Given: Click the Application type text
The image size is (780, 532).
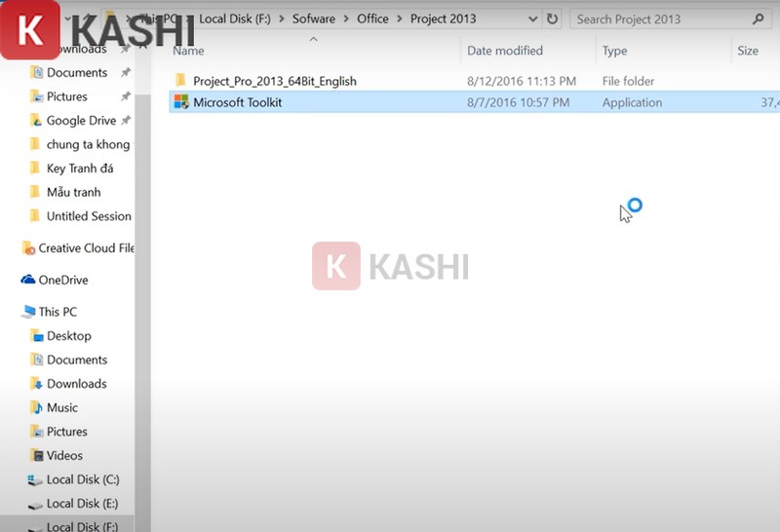Looking at the screenshot, I should coord(632,103).
